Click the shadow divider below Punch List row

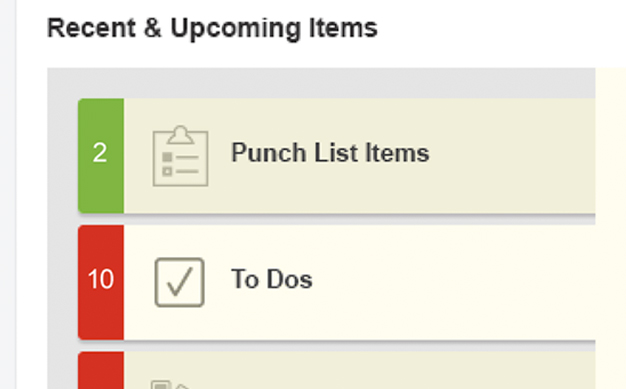click(x=337, y=217)
